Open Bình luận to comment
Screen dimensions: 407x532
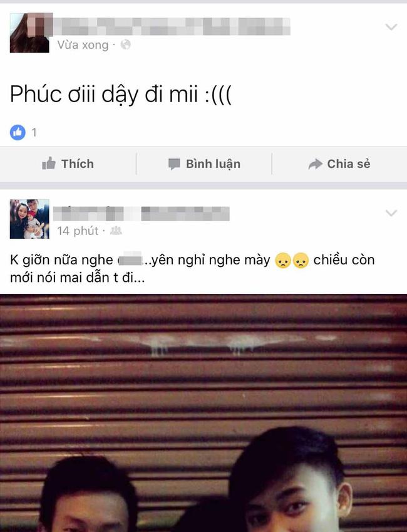pyautogui.click(x=205, y=164)
